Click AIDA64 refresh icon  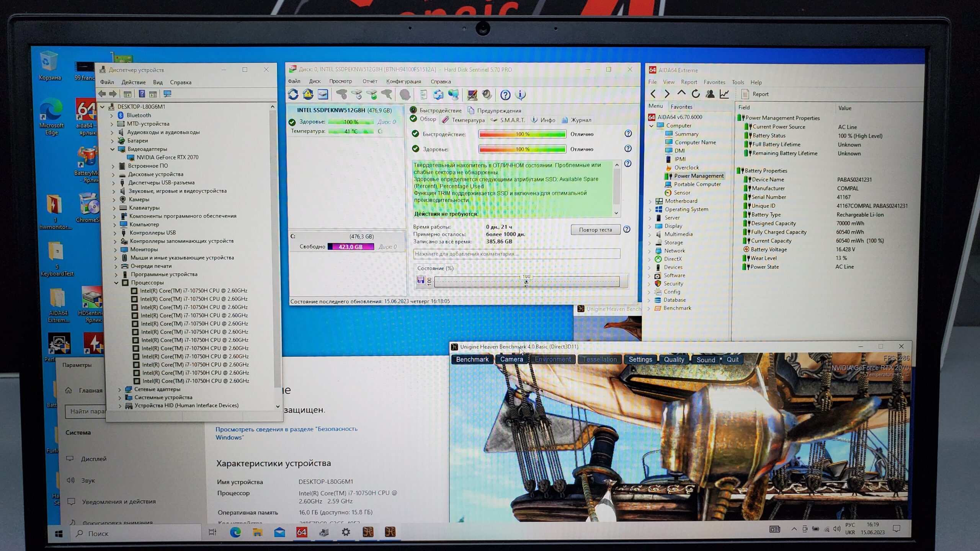696,94
